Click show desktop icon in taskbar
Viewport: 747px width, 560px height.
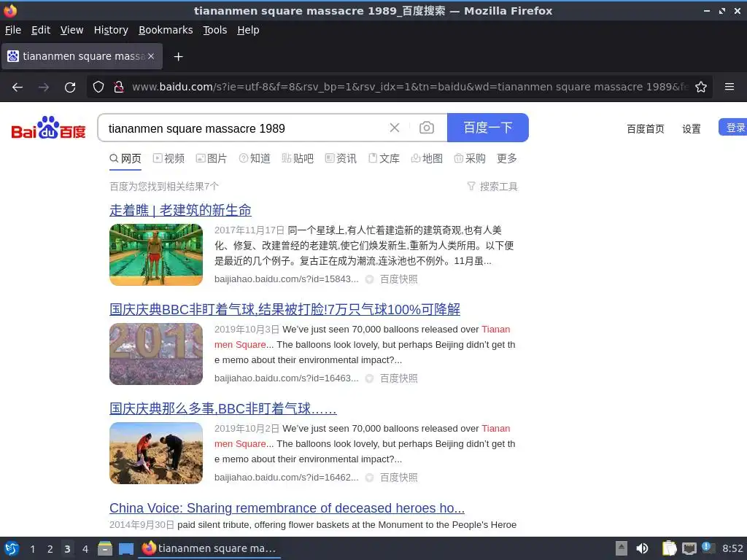[125, 548]
